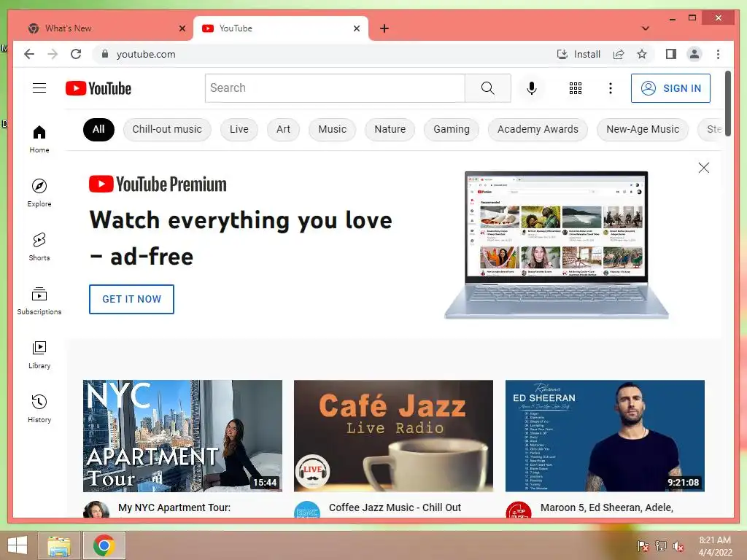Open Subscriptions in the sidebar

click(x=39, y=300)
